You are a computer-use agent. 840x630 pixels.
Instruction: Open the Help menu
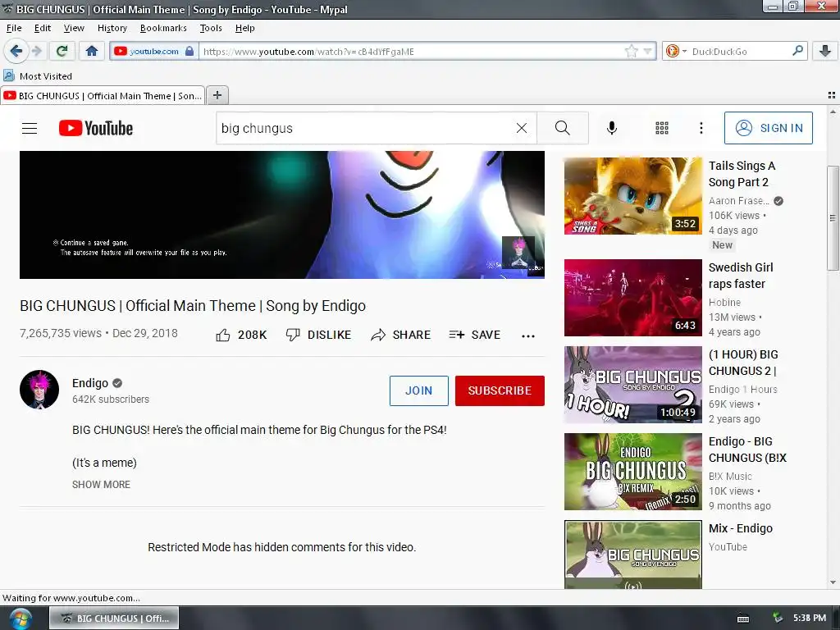244,28
